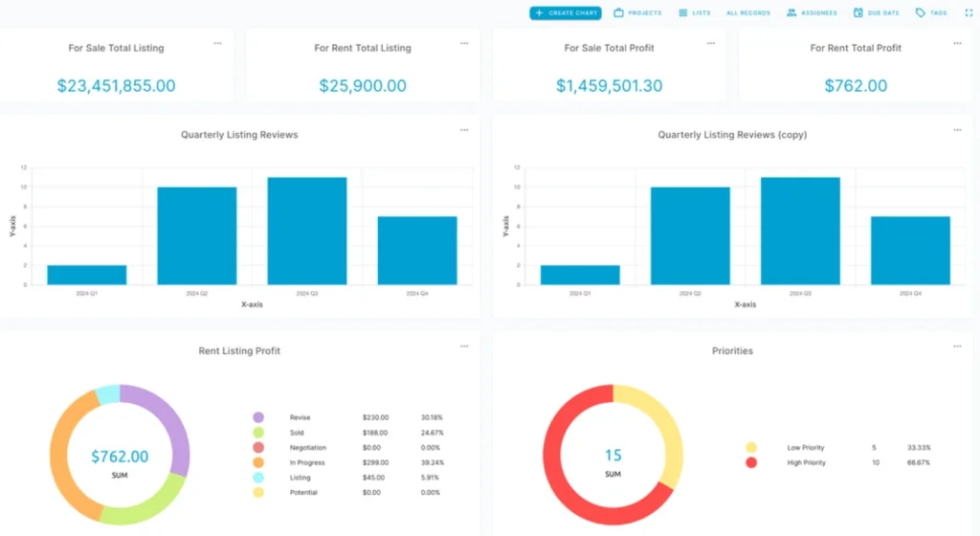Click the Create Chart button
Image resolution: width=980 pixels, height=536 pixels.
point(566,13)
